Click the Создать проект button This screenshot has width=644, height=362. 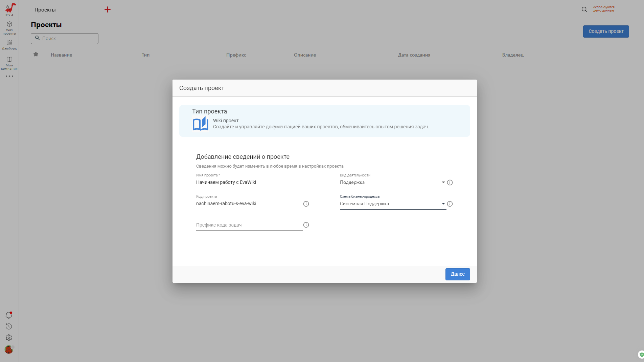tap(606, 31)
